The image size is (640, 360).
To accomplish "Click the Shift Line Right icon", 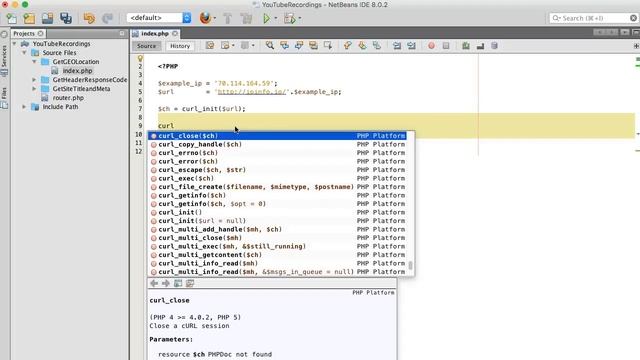I will [x=411, y=46].
